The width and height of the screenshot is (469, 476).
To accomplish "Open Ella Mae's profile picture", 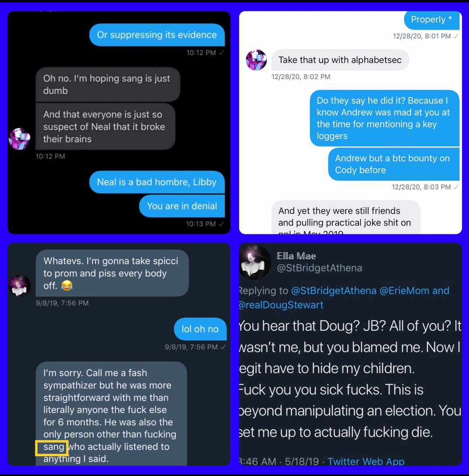I will click(x=255, y=262).
